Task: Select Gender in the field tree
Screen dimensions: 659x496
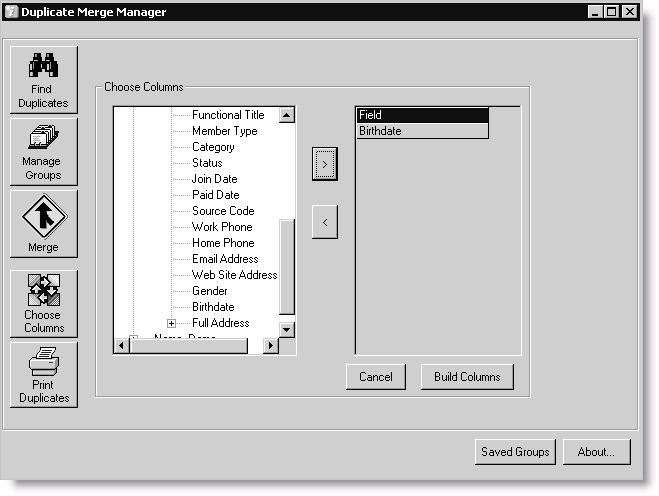Action: (209, 290)
